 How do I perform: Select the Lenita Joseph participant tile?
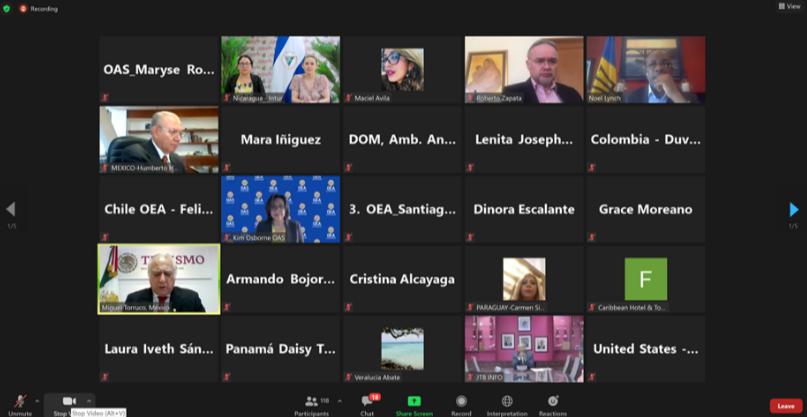tap(524, 140)
